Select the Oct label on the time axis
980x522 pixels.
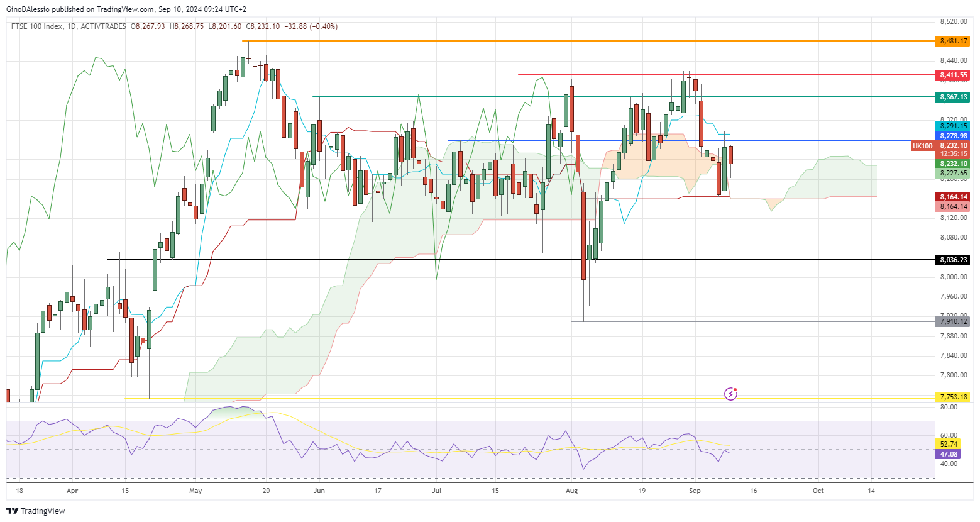818,490
